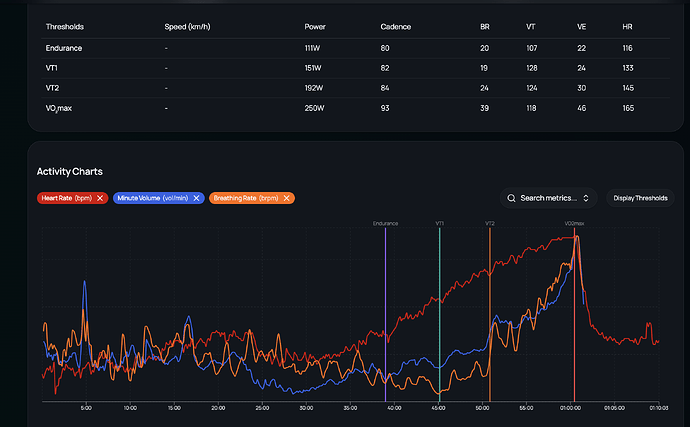Click the VO2max threshold marker line

[574, 314]
